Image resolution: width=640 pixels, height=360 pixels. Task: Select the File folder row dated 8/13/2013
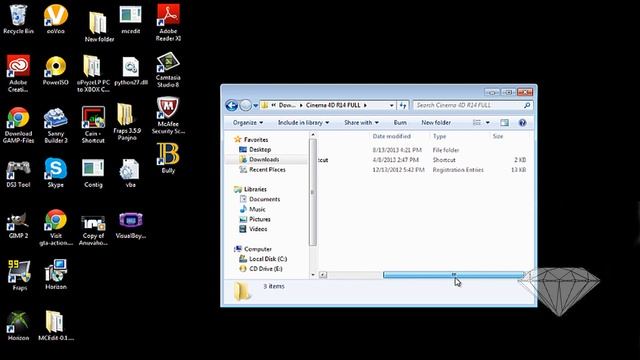pyautogui.click(x=423, y=150)
